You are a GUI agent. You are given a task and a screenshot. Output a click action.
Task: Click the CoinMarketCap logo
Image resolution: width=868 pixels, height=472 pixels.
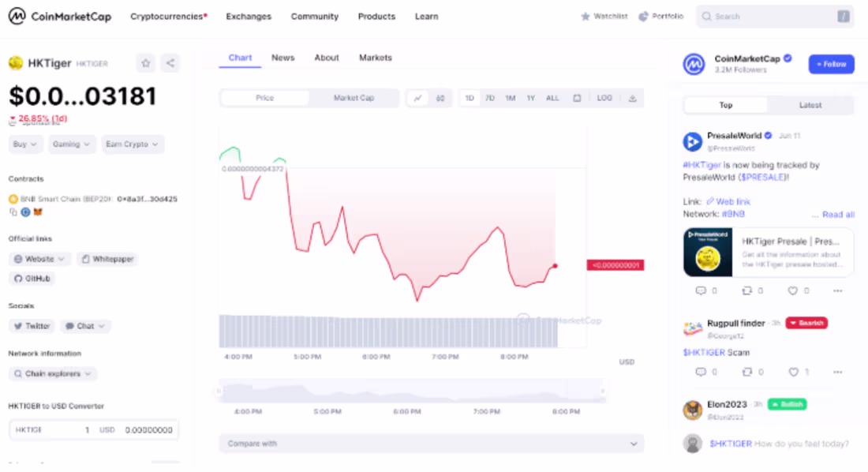coord(60,16)
